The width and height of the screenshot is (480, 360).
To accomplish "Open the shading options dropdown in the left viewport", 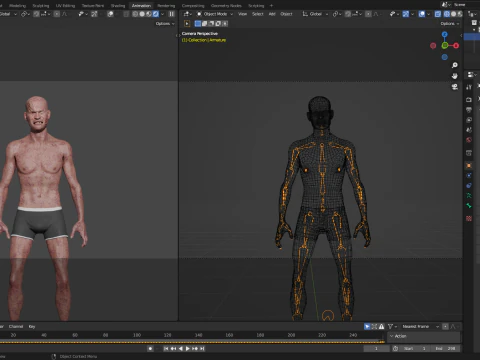I will point(163,14).
